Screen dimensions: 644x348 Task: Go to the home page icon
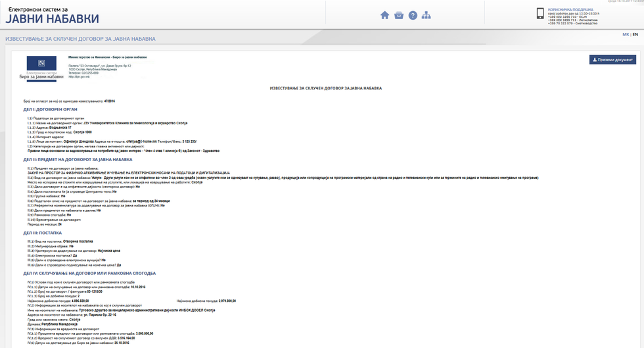click(x=385, y=15)
